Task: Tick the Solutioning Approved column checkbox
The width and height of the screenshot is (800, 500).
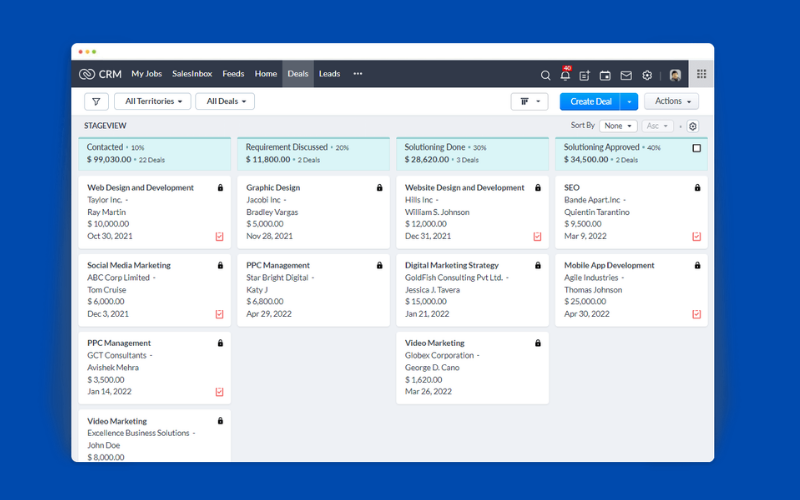Action: point(696,148)
